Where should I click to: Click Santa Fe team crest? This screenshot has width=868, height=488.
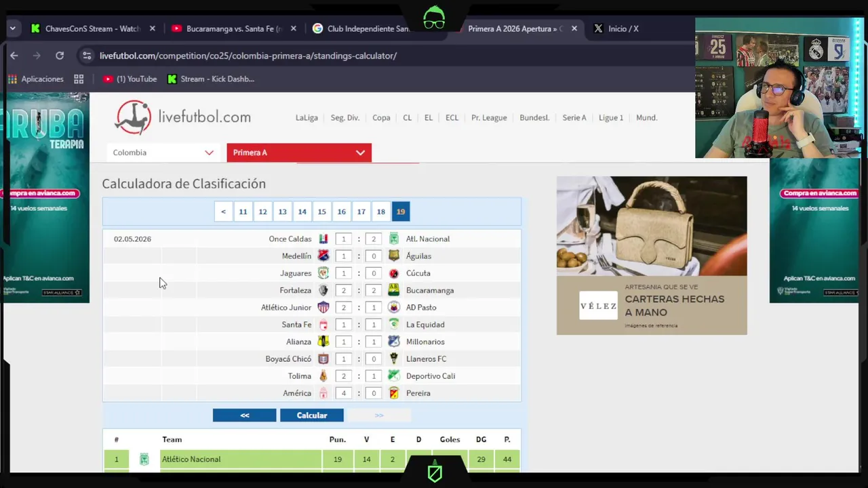pos(323,325)
